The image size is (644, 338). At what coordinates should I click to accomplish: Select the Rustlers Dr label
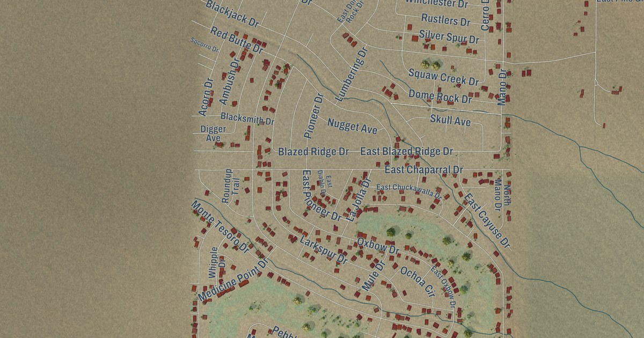coord(446,20)
